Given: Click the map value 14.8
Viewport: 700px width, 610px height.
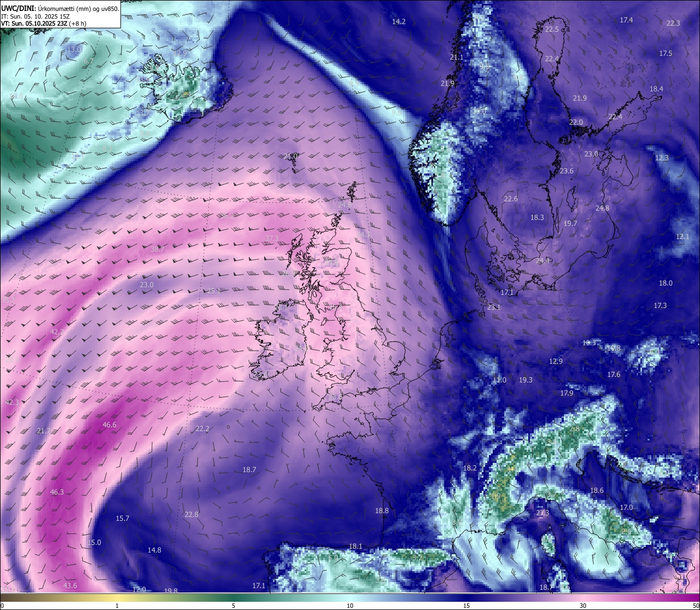Looking at the screenshot, I should pos(154,550).
